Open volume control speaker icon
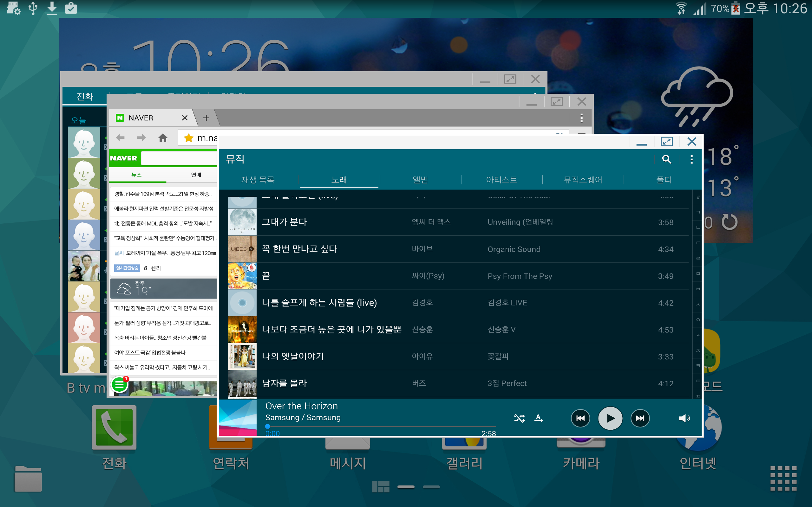 [684, 418]
